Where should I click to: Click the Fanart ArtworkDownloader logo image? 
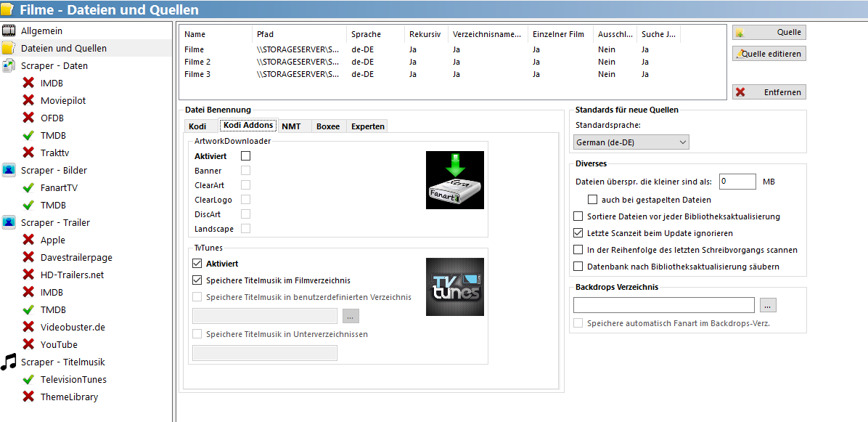coord(454,180)
